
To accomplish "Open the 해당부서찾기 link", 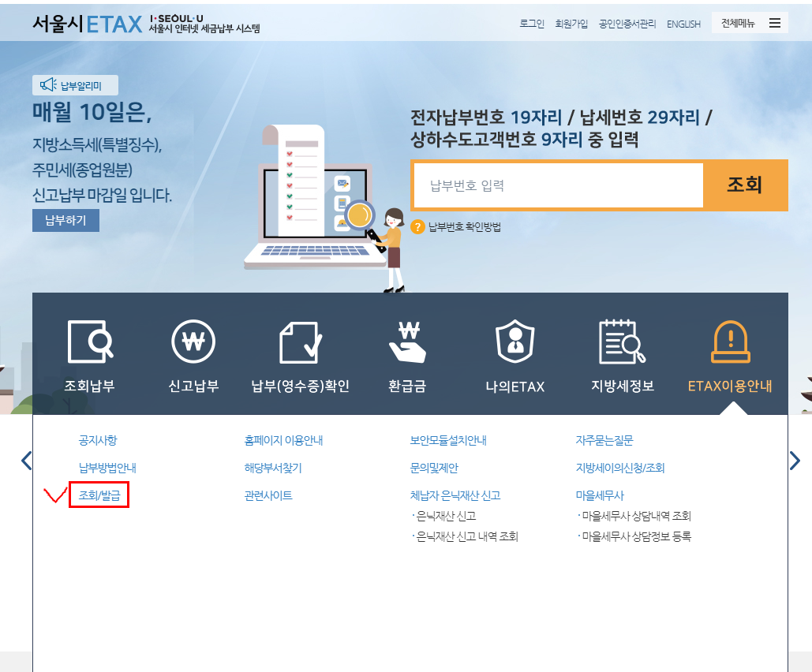I will 273,468.
